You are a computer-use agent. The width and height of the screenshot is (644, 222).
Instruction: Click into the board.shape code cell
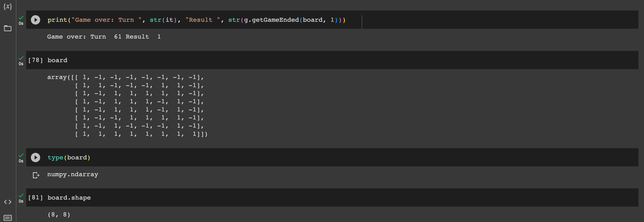pyautogui.click(x=332, y=198)
